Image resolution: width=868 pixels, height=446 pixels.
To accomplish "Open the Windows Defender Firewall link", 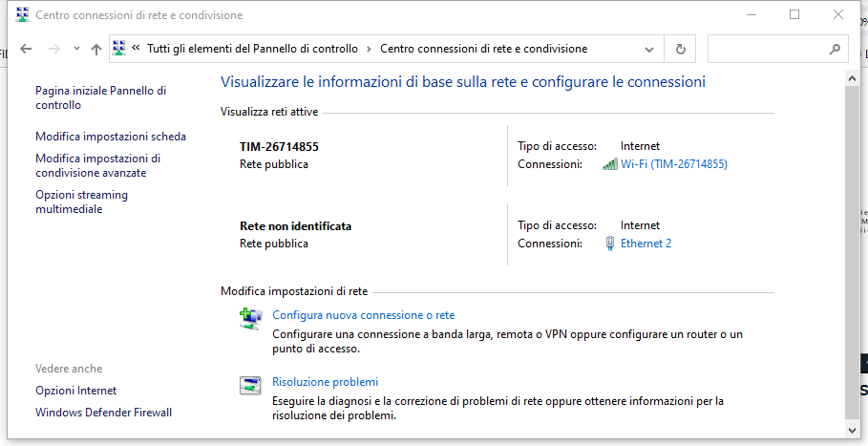I will click(x=103, y=413).
